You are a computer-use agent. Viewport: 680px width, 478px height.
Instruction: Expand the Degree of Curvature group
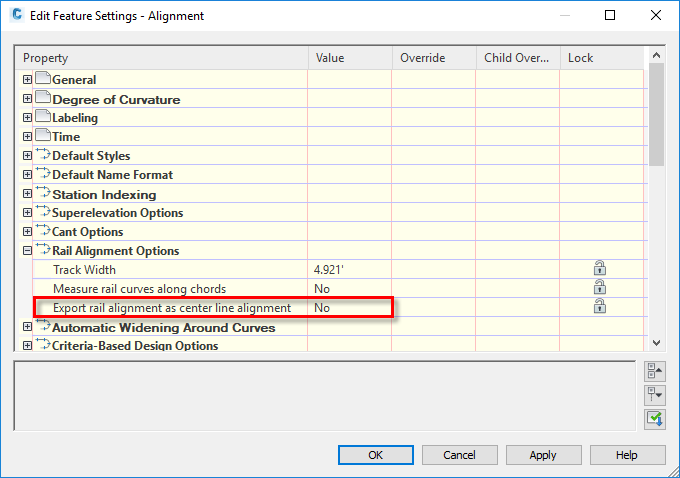pos(27,99)
